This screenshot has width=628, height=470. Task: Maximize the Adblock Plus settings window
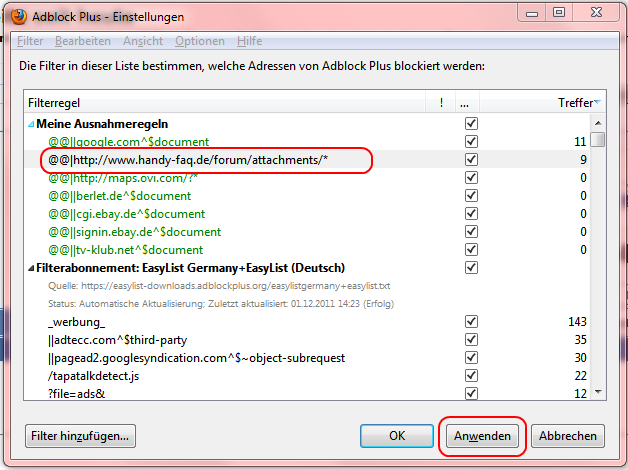pyautogui.click(x=558, y=12)
